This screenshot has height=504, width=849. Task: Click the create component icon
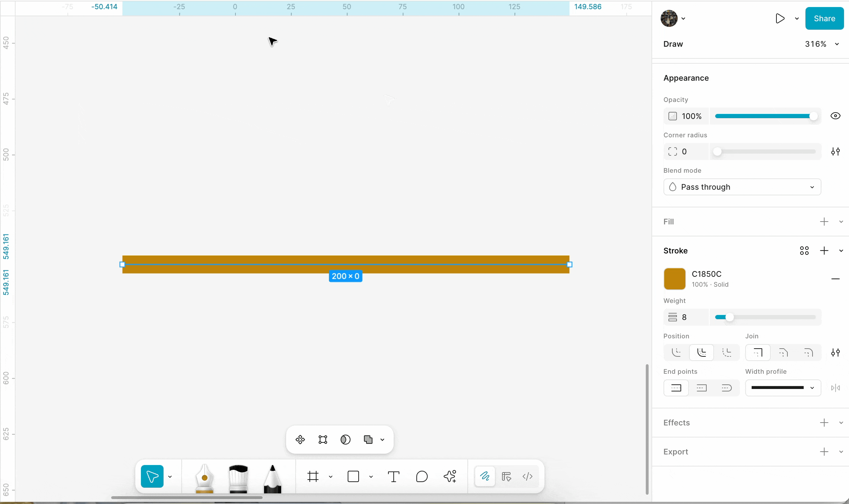pos(300,440)
